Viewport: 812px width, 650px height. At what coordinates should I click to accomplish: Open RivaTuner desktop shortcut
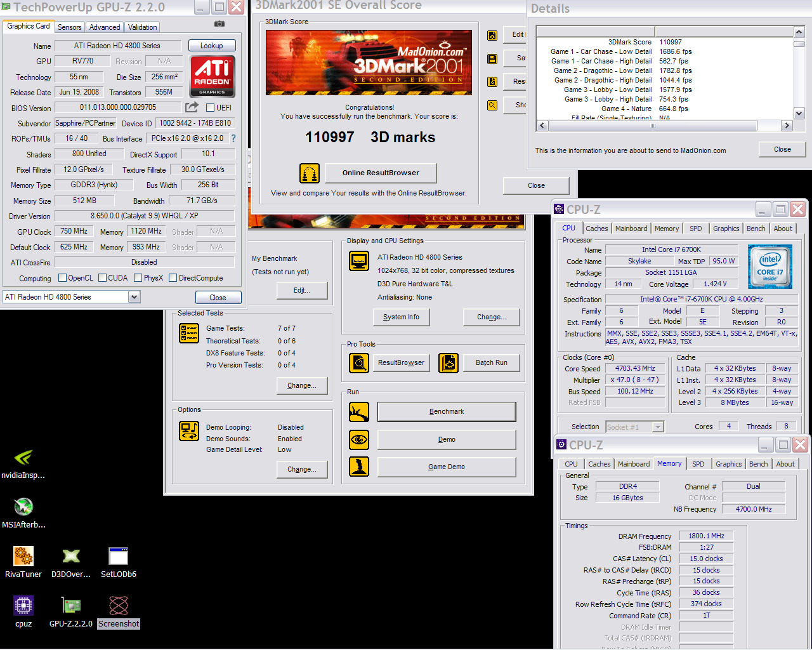tap(23, 562)
